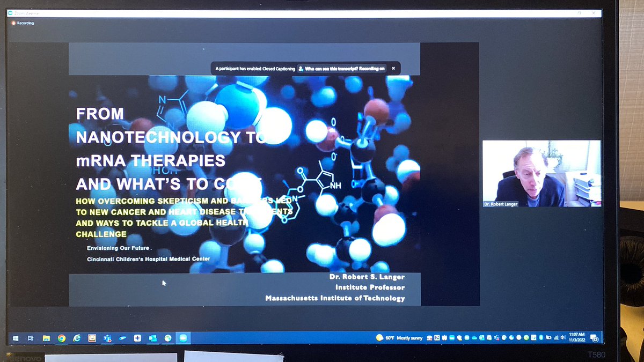The image size is (644, 362).
Task: Open Task View on the taskbar
Action: [31, 338]
